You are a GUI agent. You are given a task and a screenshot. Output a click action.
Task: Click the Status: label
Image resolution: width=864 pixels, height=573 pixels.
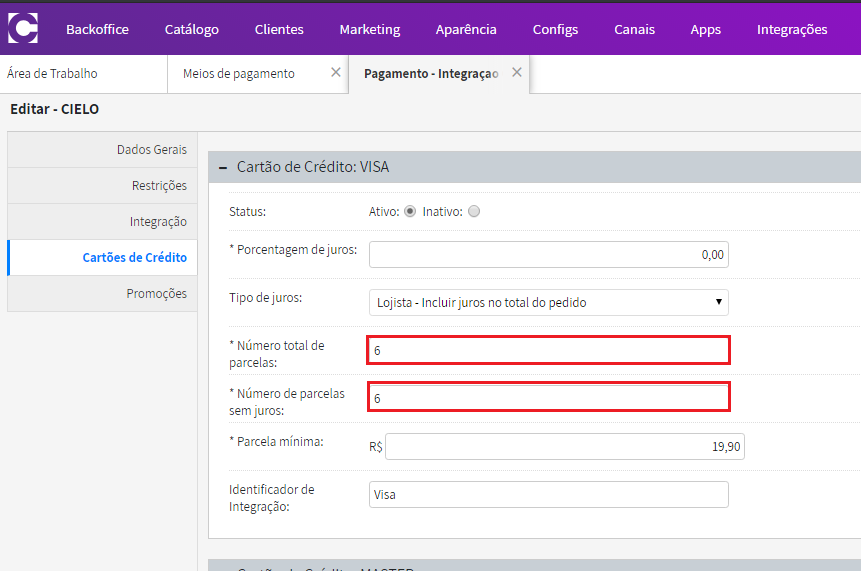(x=247, y=212)
